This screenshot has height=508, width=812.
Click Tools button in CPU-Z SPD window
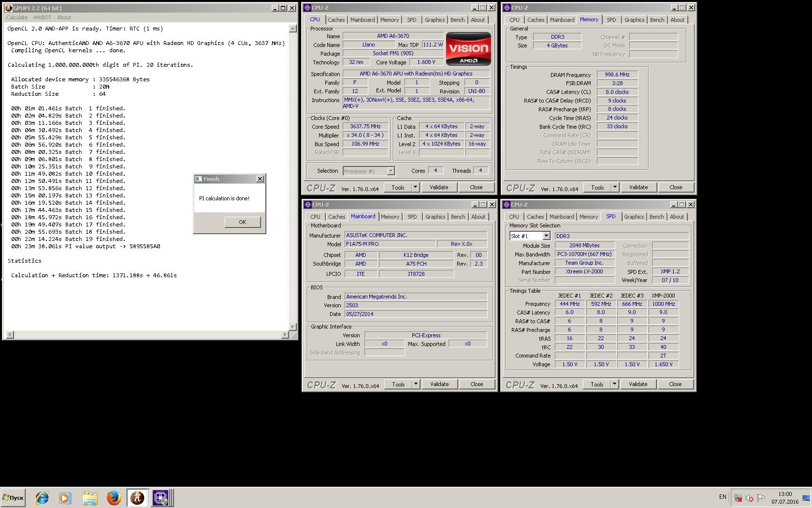pos(597,384)
